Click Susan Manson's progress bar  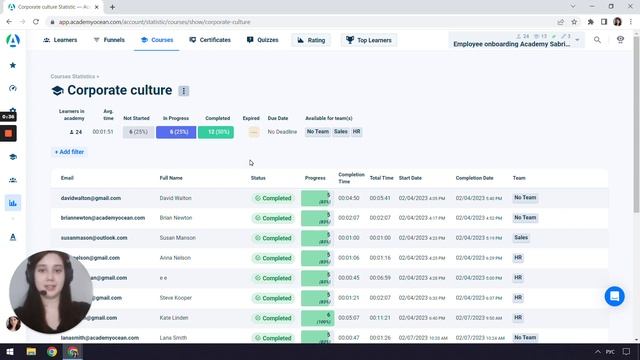(317, 238)
